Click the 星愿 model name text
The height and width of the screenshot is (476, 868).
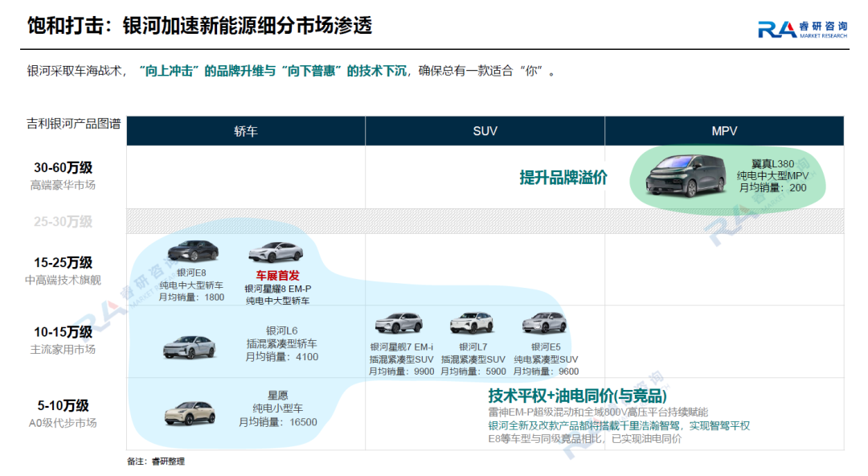tap(278, 395)
